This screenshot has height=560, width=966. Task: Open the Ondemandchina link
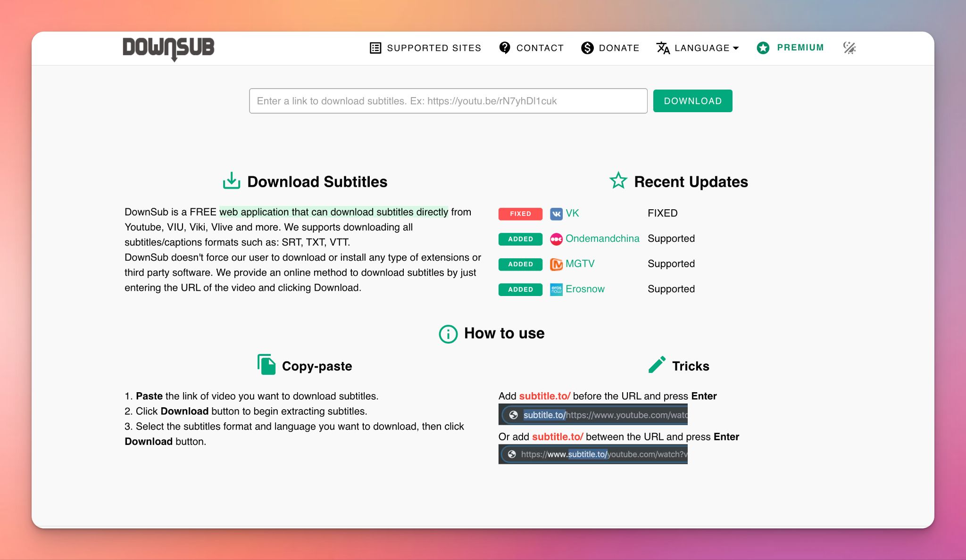tap(602, 239)
